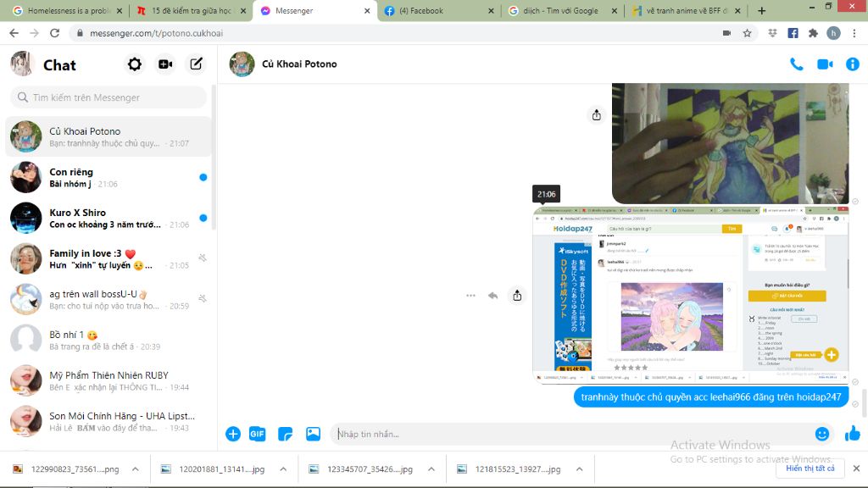Viewport: 868px width, 488px height.
Task: Choose a GIF to send
Action: [258, 435]
